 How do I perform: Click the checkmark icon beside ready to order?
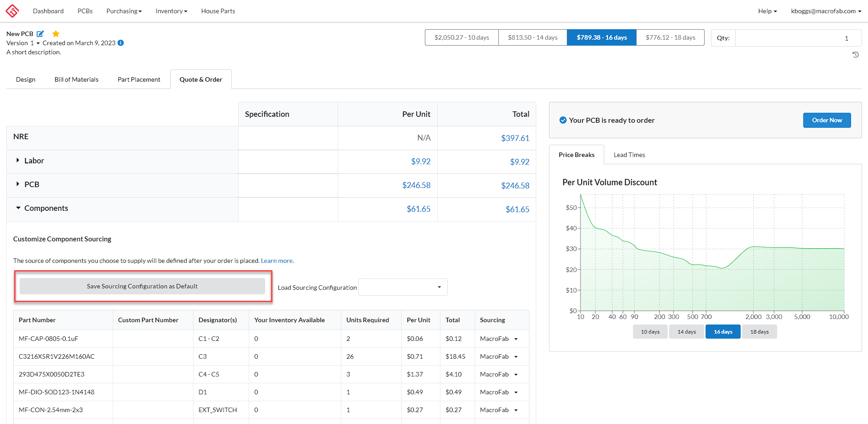click(x=563, y=120)
